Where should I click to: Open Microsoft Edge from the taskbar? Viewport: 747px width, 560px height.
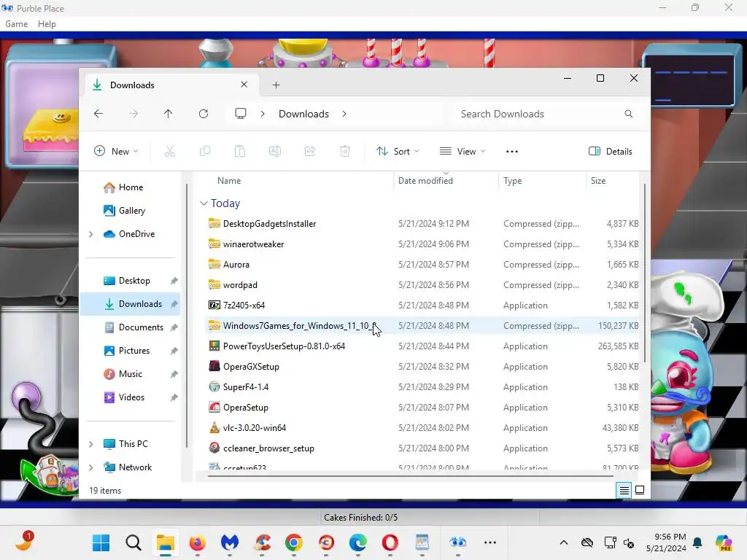click(x=357, y=542)
